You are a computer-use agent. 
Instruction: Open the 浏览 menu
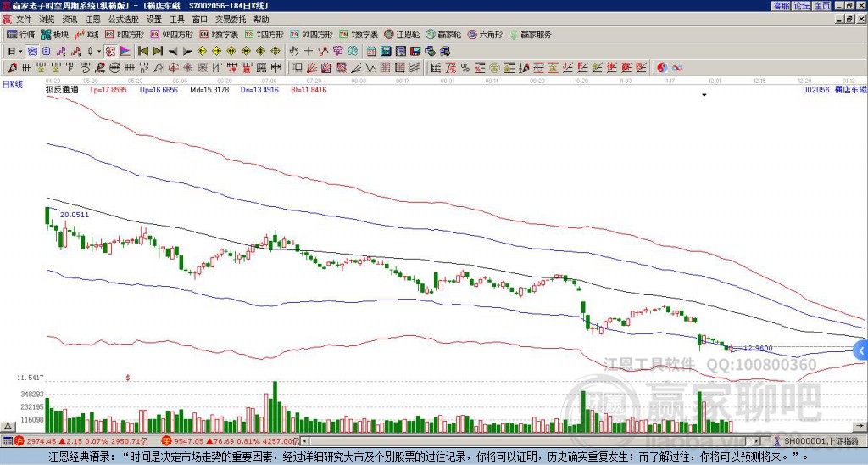point(47,20)
